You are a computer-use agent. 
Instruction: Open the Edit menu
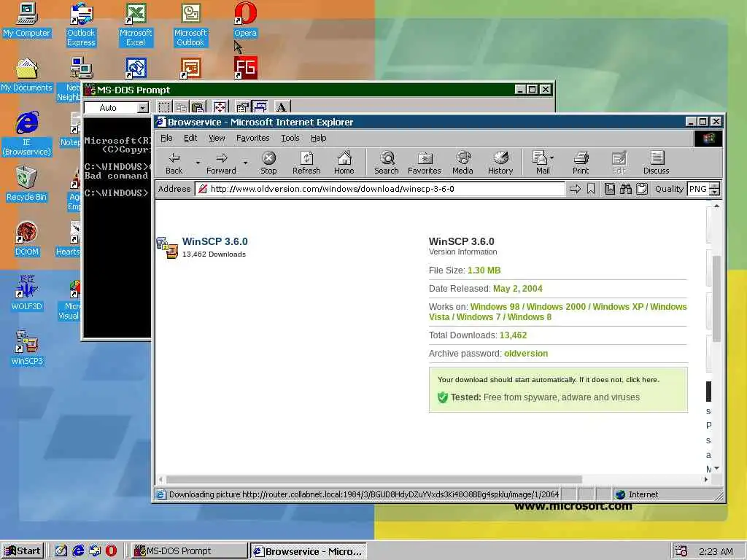click(190, 138)
